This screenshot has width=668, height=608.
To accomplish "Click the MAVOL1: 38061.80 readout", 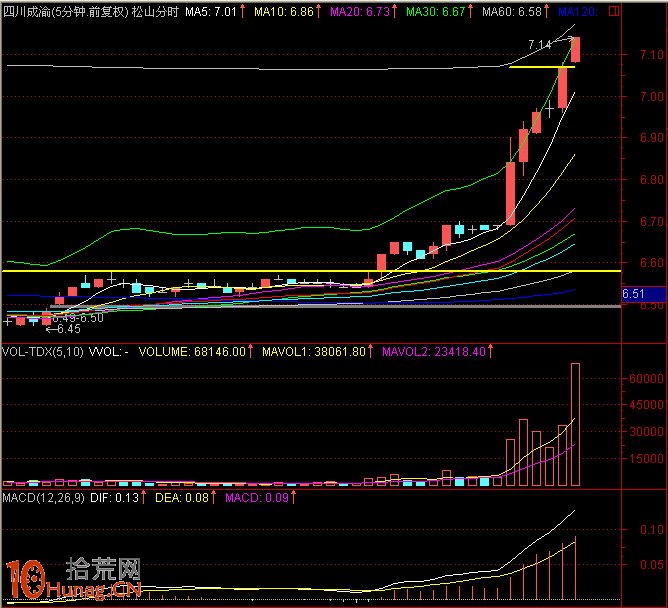I will coord(314,352).
